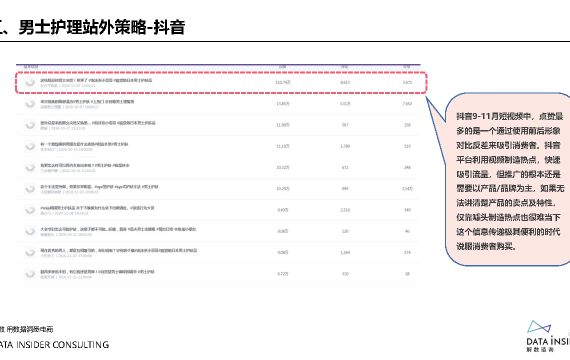The height and width of the screenshot is (360, 570).
Task: Click the share count 349
Action: 407,210
